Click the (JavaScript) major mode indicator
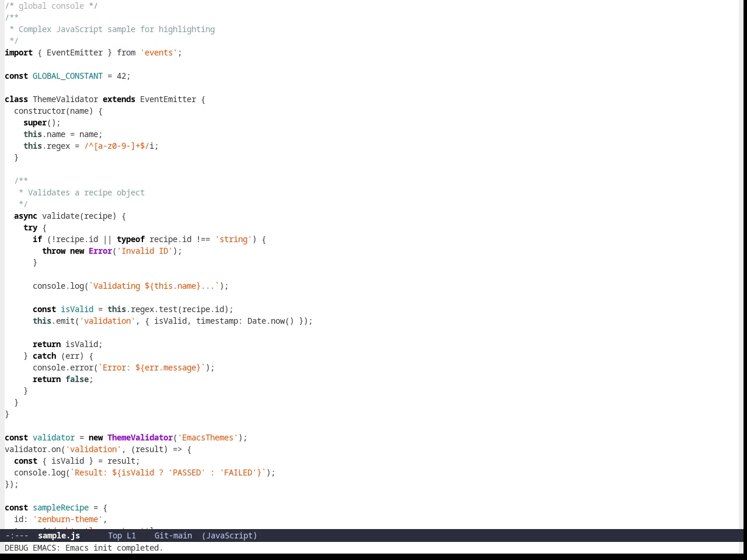 (x=229, y=535)
